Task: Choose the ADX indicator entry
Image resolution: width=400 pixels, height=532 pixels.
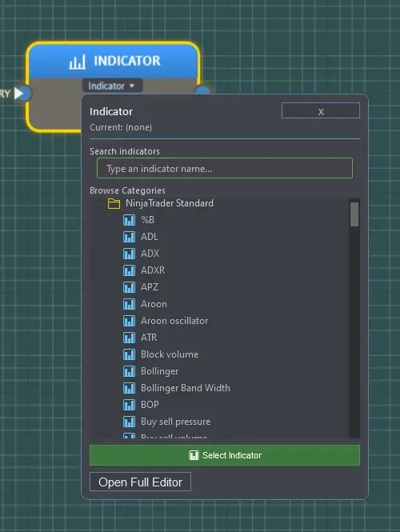Action: (150, 254)
